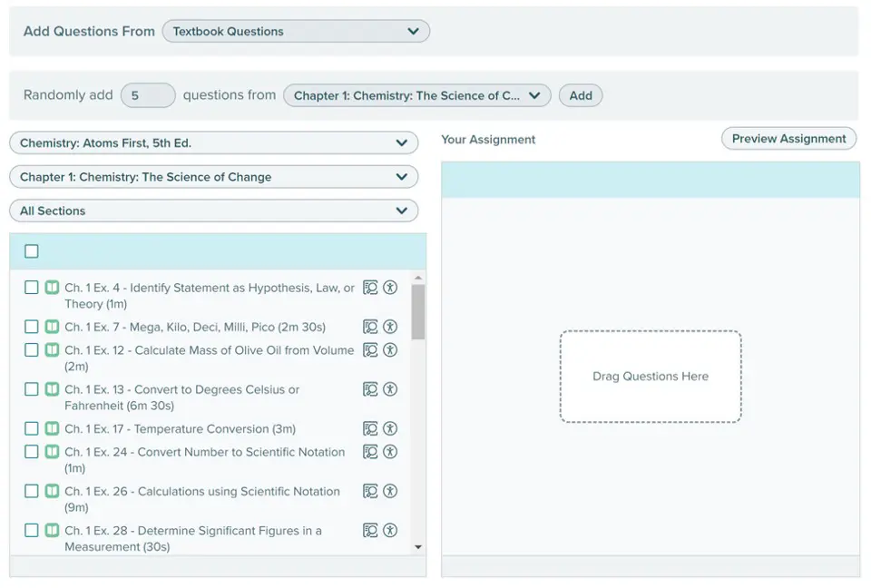This screenshot has width=871, height=588.
Task: Open the Textbook Questions source dropdown
Action: pyautogui.click(x=296, y=31)
